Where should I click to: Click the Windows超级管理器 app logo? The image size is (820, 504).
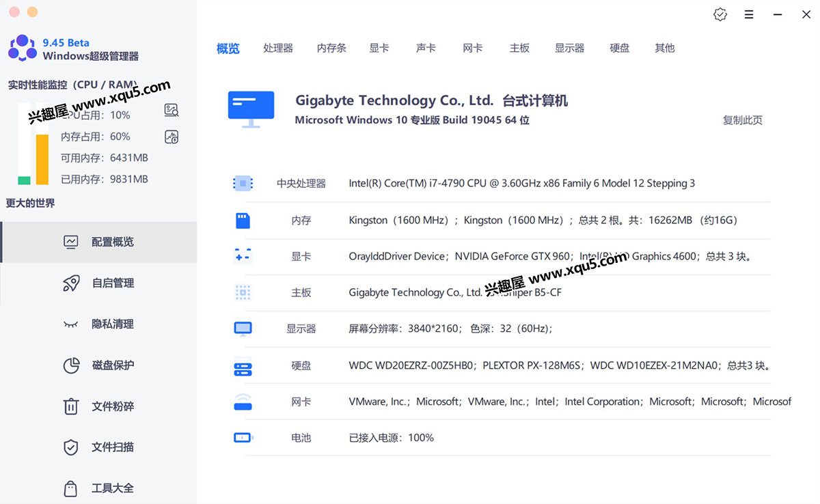point(23,48)
